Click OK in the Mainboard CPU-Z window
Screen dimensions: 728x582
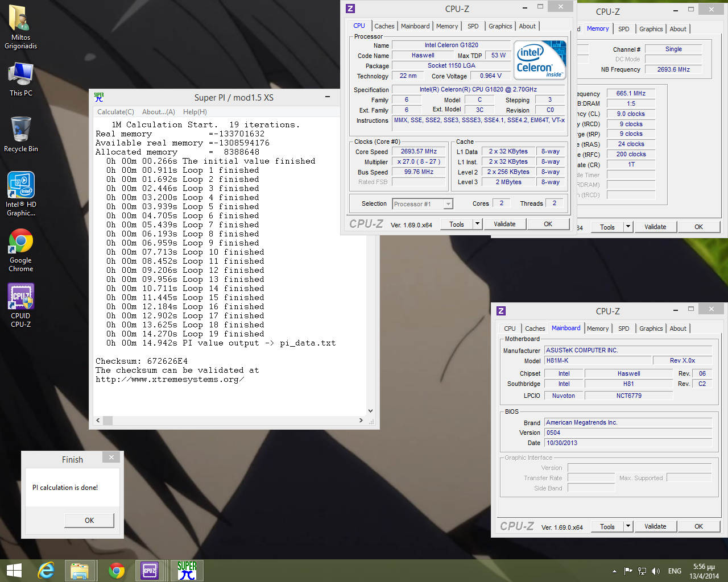[x=699, y=527]
